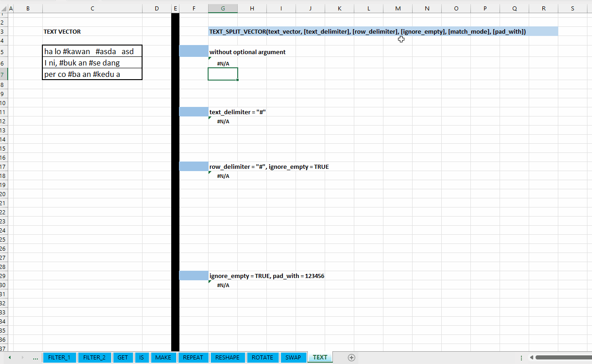Click the horizontal scrollbar thumb
The image size is (592, 364).
point(564,358)
